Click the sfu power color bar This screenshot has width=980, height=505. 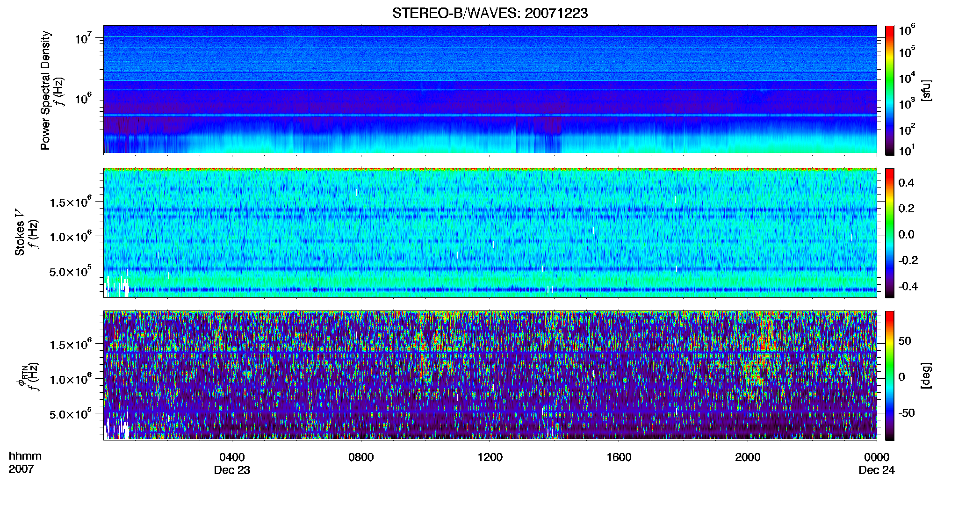tap(890, 90)
